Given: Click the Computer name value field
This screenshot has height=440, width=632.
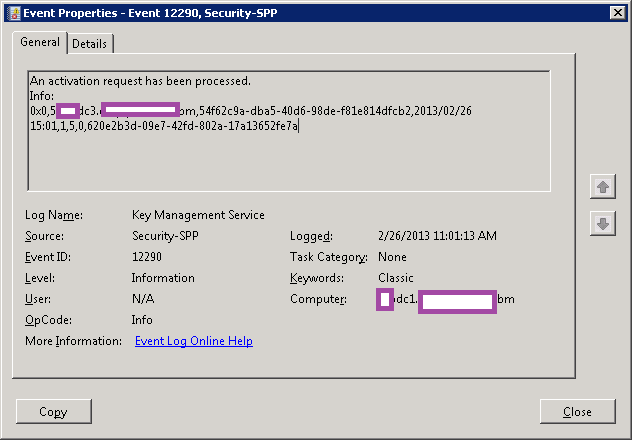Looking at the screenshot, I should 445,300.
